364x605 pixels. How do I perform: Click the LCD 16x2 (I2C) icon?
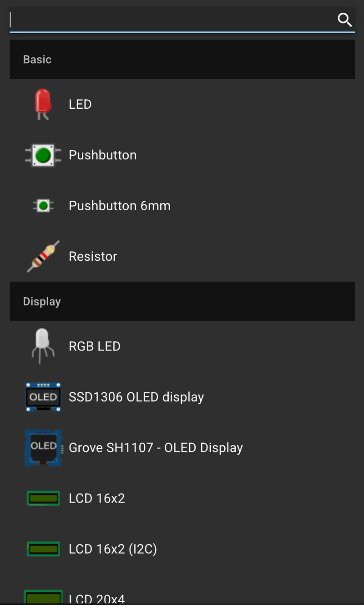click(43, 549)
